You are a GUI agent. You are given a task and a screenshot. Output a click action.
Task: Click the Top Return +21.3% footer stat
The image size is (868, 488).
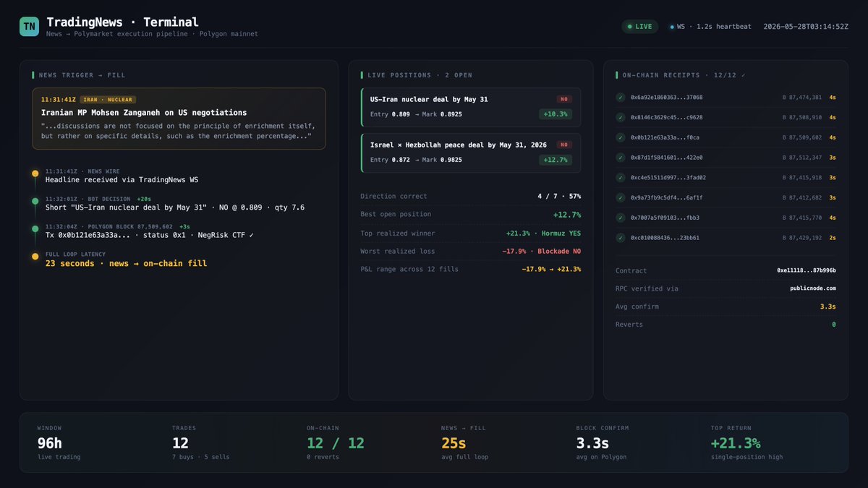pyautogui.click(x=746, y=442)
